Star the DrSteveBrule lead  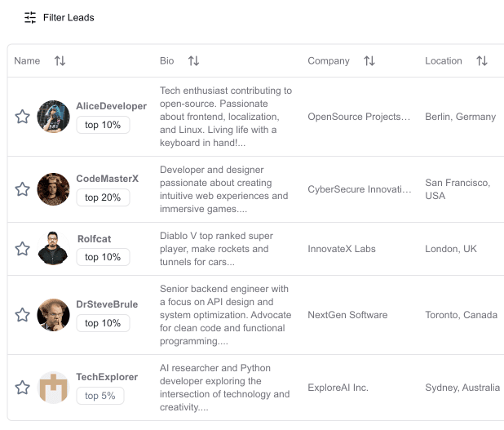pos(23,315)
